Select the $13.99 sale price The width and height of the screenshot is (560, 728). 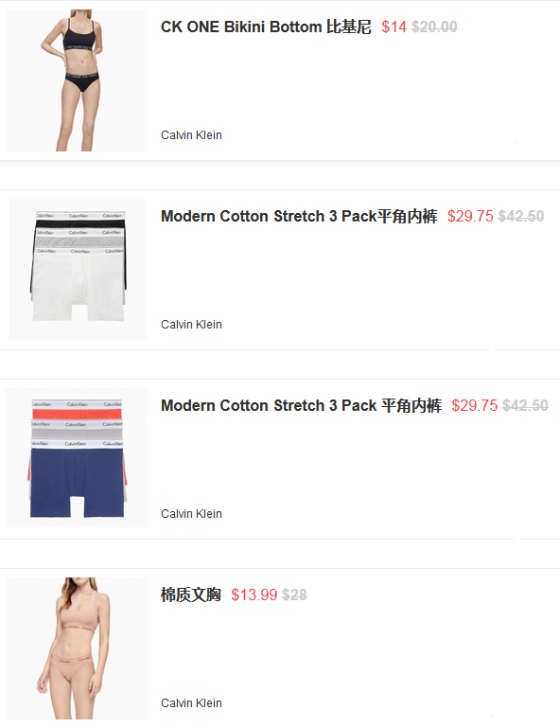(x=254, y=595)
